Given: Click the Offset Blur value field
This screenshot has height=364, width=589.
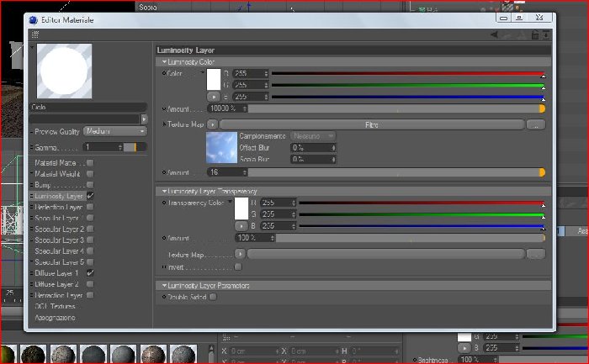Looking at the screenshot, I should point(313,147).
